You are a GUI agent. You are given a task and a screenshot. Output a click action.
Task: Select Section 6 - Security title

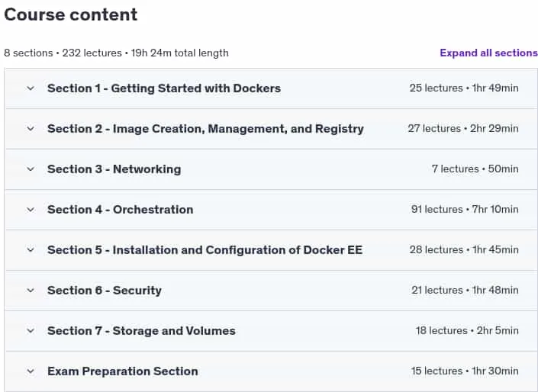point(105,291)
